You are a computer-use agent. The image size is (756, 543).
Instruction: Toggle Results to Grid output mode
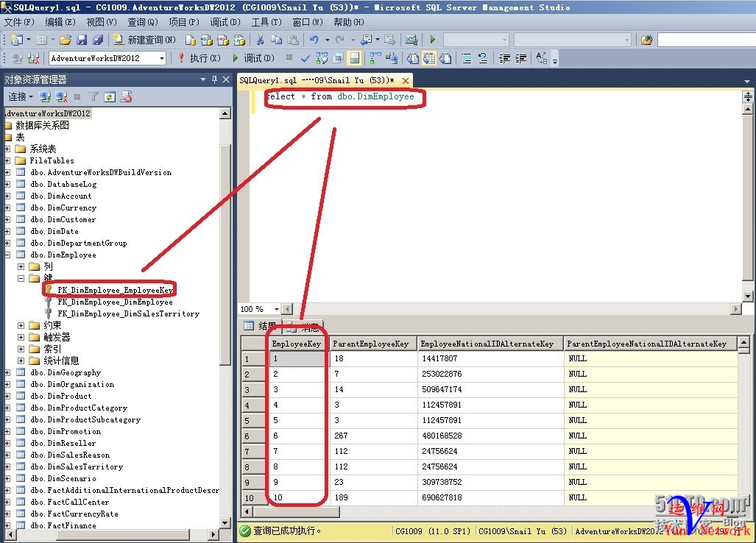[x=428, y=58]
